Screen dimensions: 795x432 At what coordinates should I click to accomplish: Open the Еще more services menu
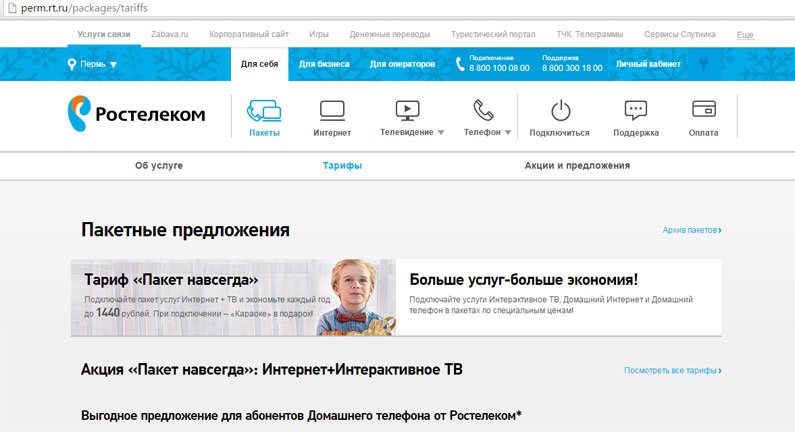click(744, 35)
